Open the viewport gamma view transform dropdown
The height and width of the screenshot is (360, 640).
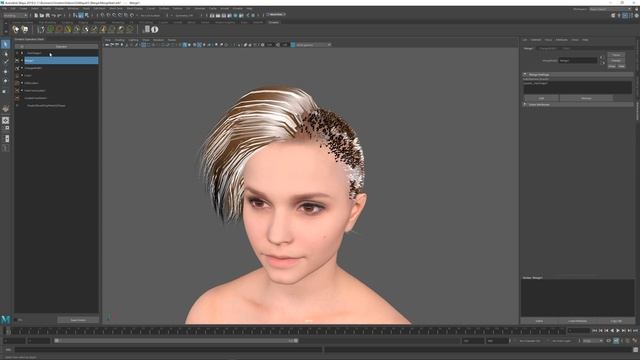tap(313, 44)
